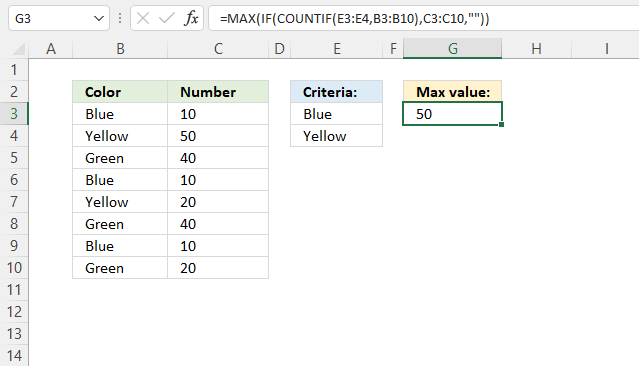Select column B header
This screenshot has width=639, height=366.
(x=120, y=49)
